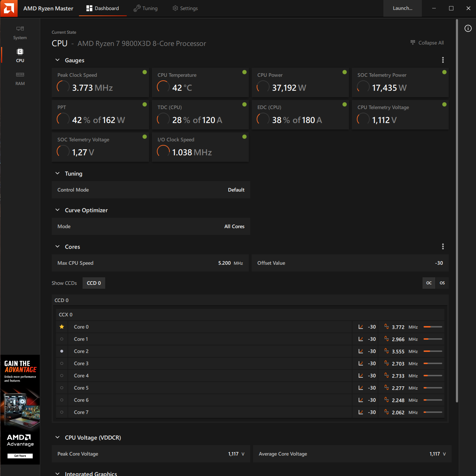Click Core 3 curve offset icon
476x476 pixels.
pos(361,363)
